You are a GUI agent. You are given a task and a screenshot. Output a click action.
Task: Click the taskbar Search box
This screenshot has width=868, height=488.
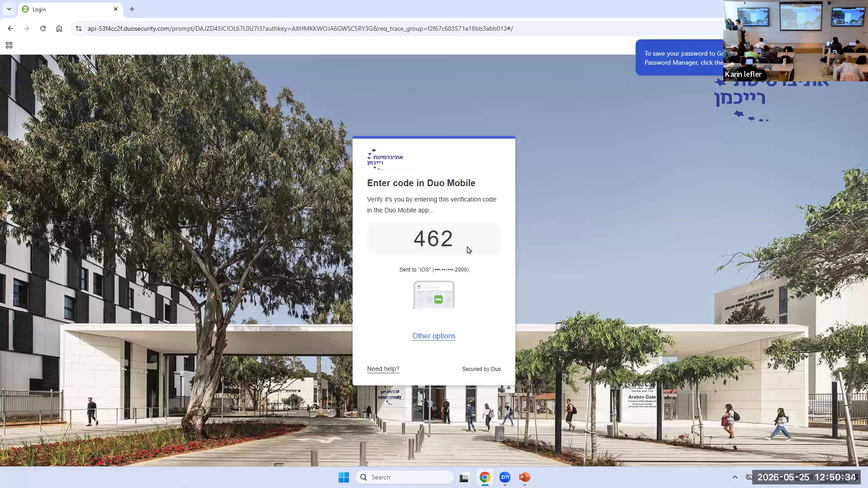[x=405, y=477]
